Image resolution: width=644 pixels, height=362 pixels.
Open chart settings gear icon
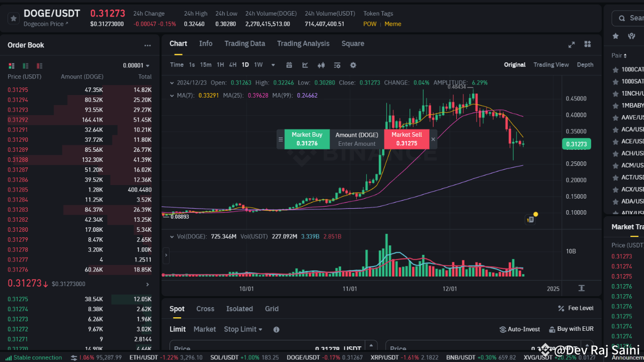tap(353, 65)
